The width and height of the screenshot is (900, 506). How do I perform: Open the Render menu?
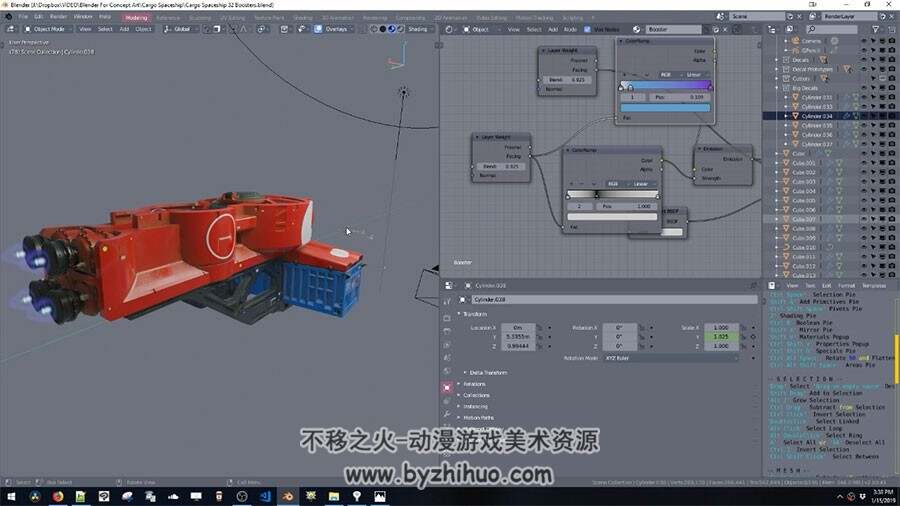click(x=59, y=17)
